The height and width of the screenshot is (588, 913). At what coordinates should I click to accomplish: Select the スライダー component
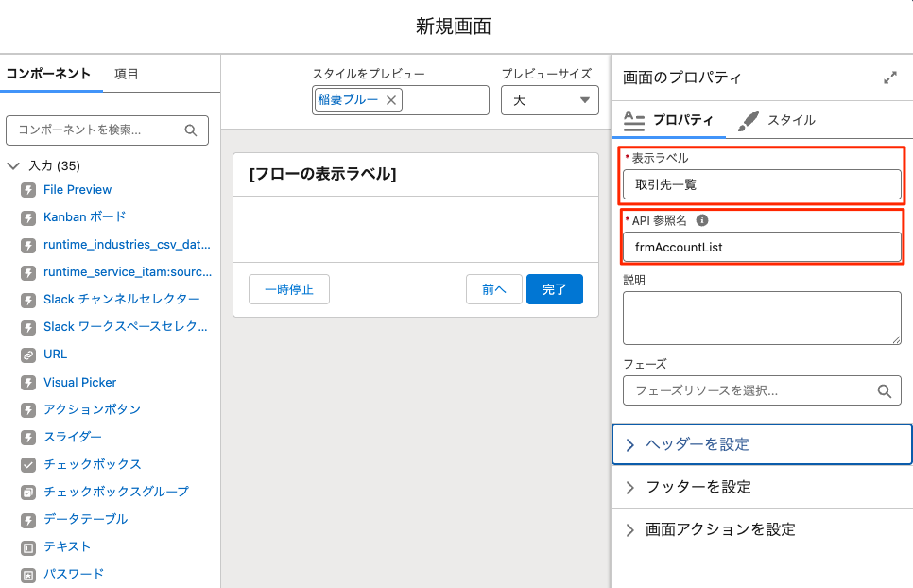click(x=72, y=438)
